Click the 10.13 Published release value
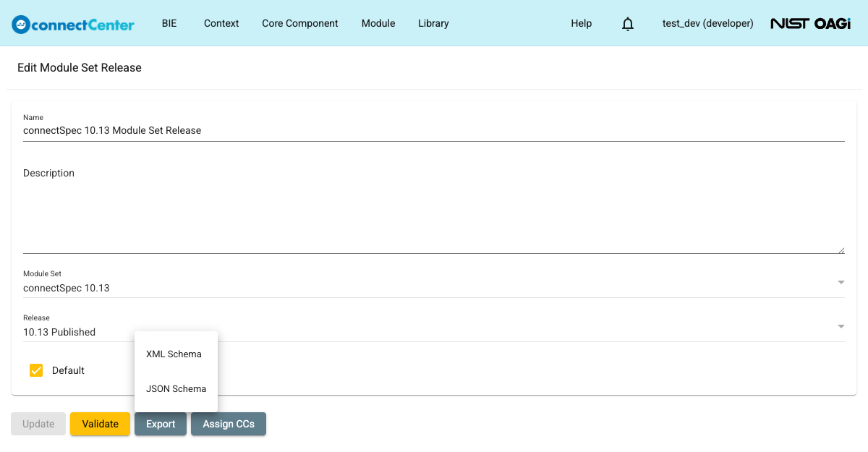 [x=59, y=332]
